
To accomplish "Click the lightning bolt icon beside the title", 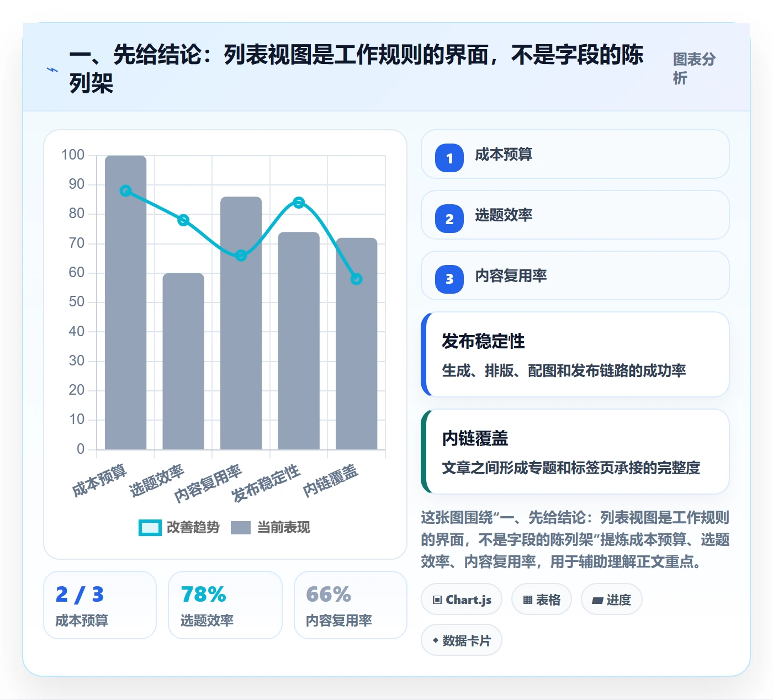I will pyautogui.click(x=52, y=70).
